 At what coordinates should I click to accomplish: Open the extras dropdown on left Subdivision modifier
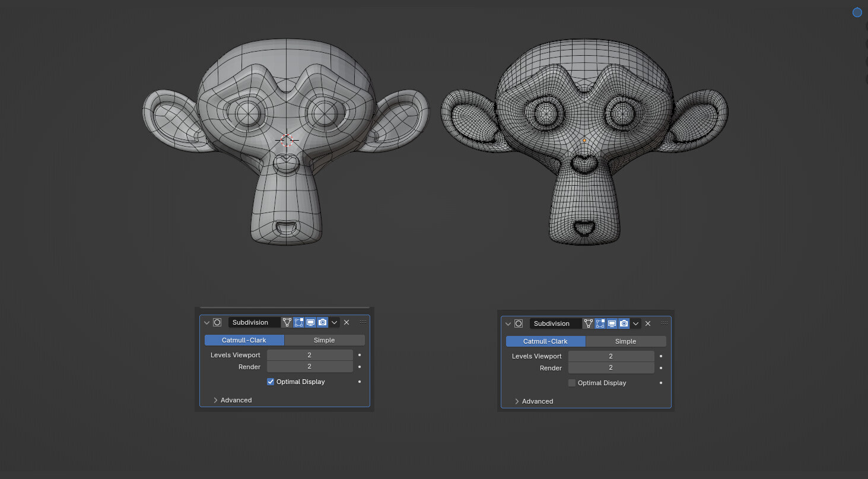point(334,322)
